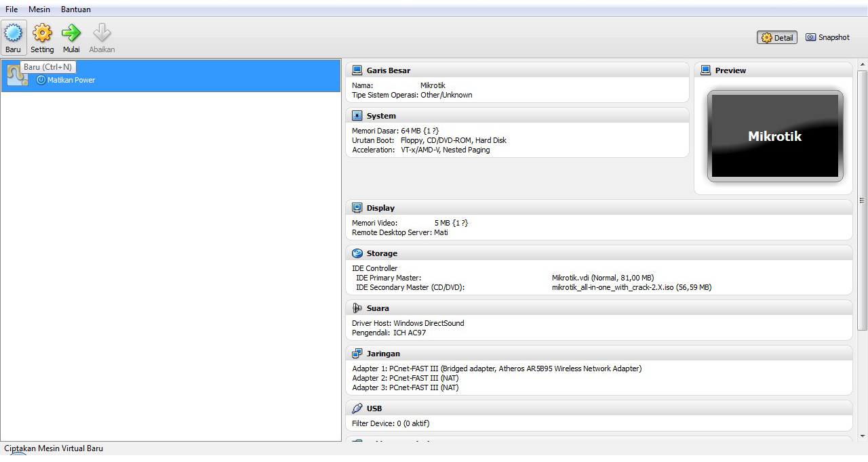Click the Mikrotik VM OS icon in list

point(18,76)
